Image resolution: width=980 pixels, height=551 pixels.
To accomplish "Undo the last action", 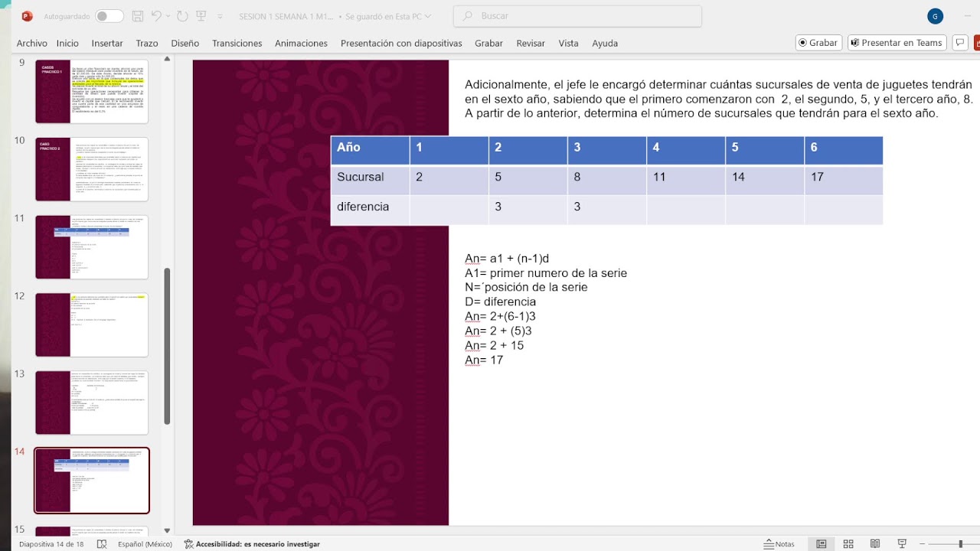I will tap(156, 16).
